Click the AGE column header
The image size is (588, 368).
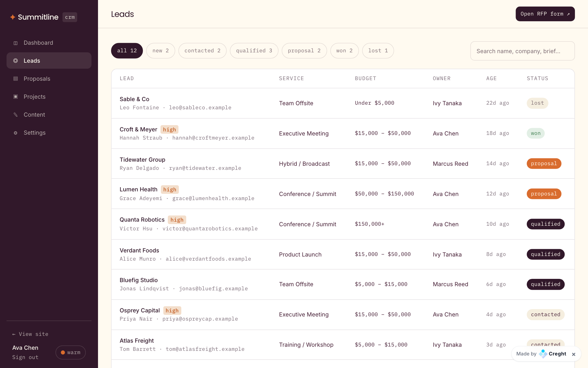pyautogui.click(x=491, y=79)
